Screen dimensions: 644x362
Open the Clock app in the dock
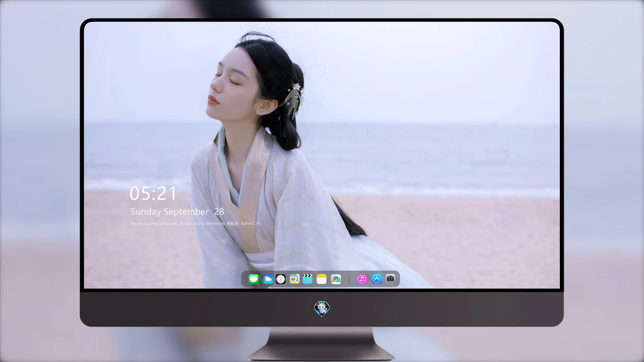pyautogui.click(x=281, y=279)
